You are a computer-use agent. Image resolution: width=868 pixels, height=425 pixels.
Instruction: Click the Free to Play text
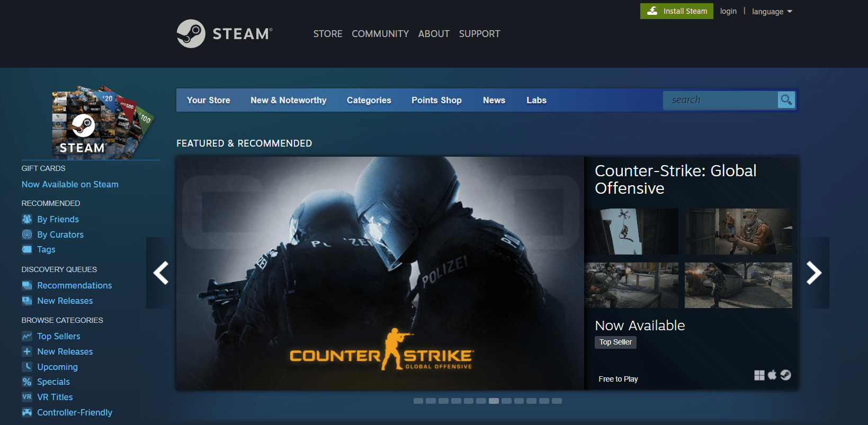coord(618,379)
